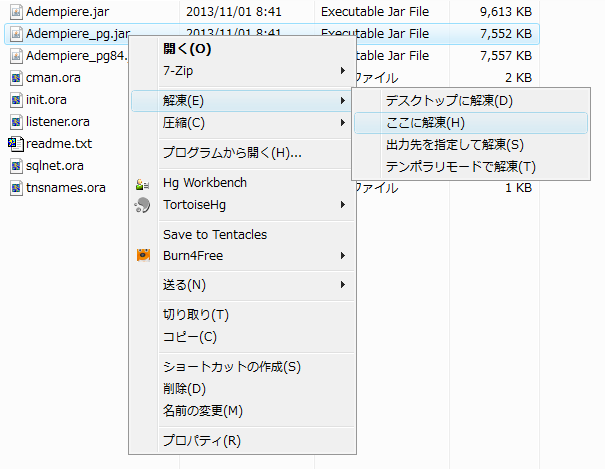Image resolution: width=605 pixels, height=469 pixels.
Task: Open the Burn4Free menu entry
Action: click(242, 255)
